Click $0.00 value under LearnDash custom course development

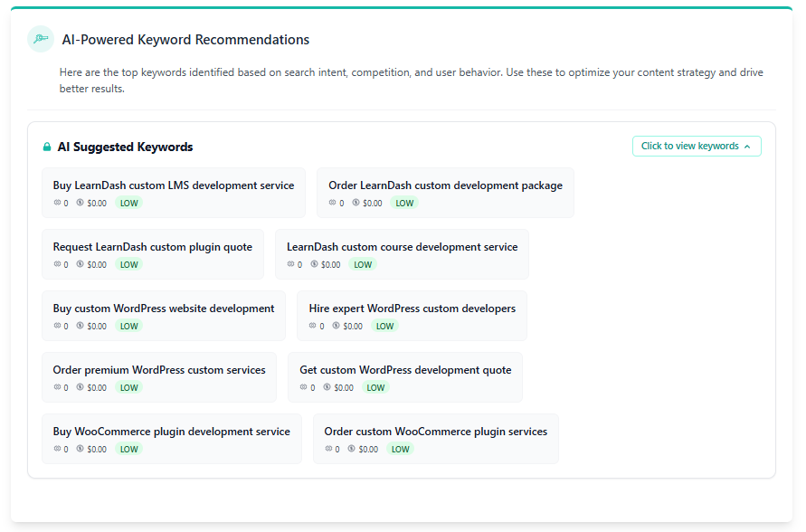coord(331,265)
